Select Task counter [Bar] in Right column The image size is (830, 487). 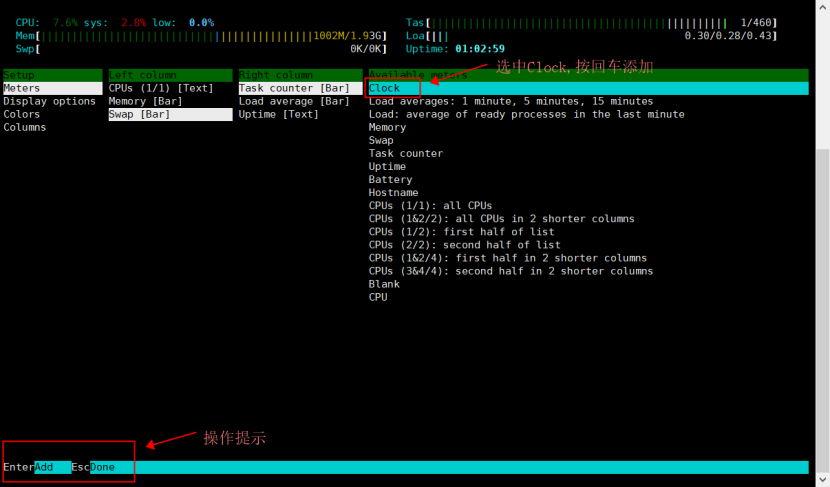point(300,88)
